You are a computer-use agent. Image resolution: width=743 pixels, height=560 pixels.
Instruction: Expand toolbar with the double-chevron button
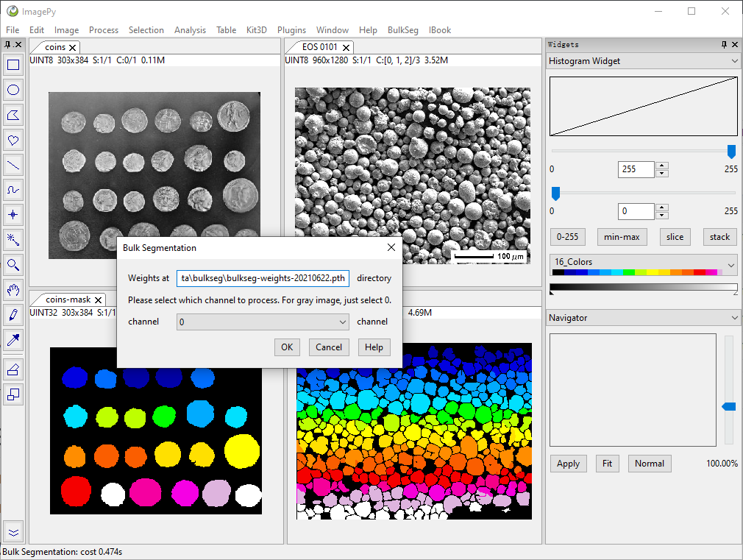coord(13,533)
